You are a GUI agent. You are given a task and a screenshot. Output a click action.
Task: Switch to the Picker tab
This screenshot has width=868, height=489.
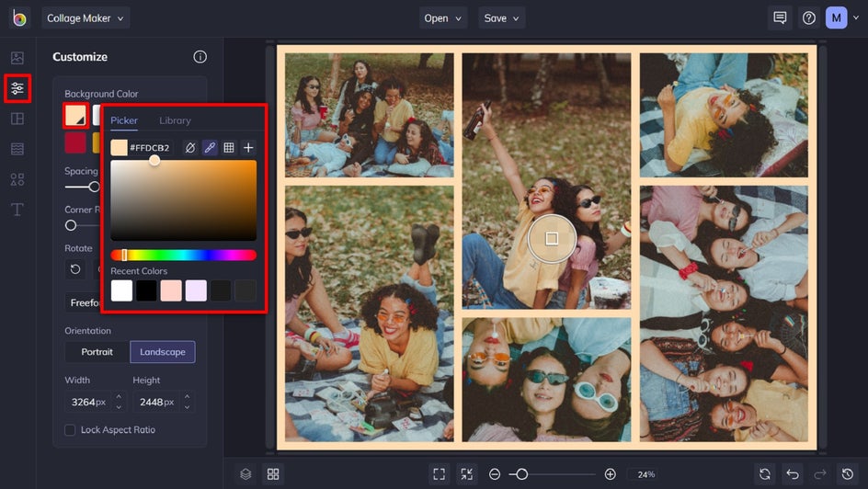coord(124,120)
